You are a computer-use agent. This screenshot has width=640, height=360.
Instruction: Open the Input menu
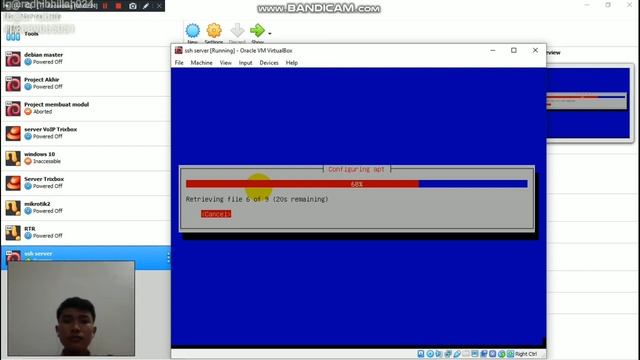click(x=245, y=63)
